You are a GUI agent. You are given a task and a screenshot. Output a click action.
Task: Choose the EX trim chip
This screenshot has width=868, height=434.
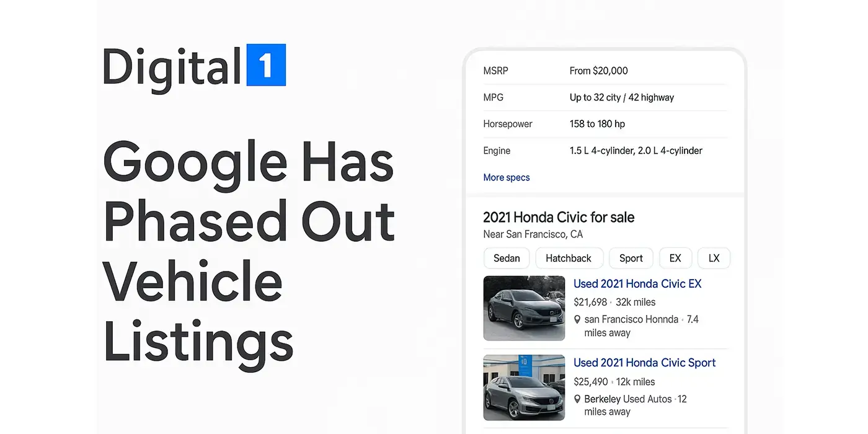click(675, 259)
